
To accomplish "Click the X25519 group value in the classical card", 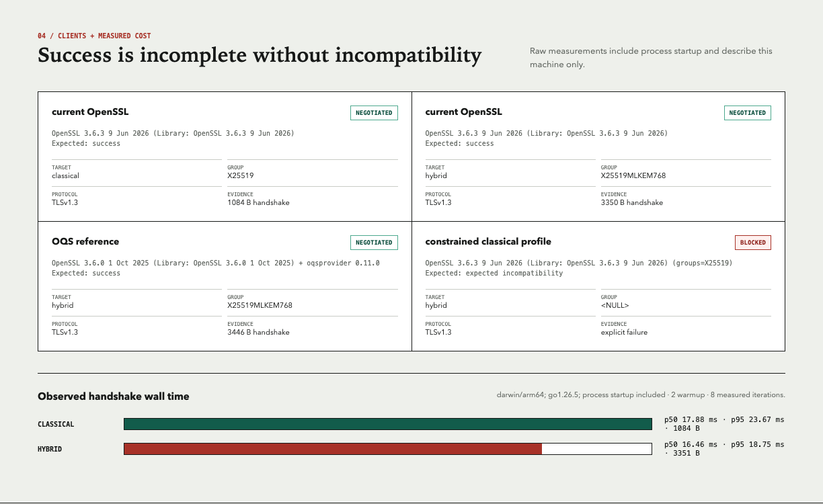I will point(241,175).
